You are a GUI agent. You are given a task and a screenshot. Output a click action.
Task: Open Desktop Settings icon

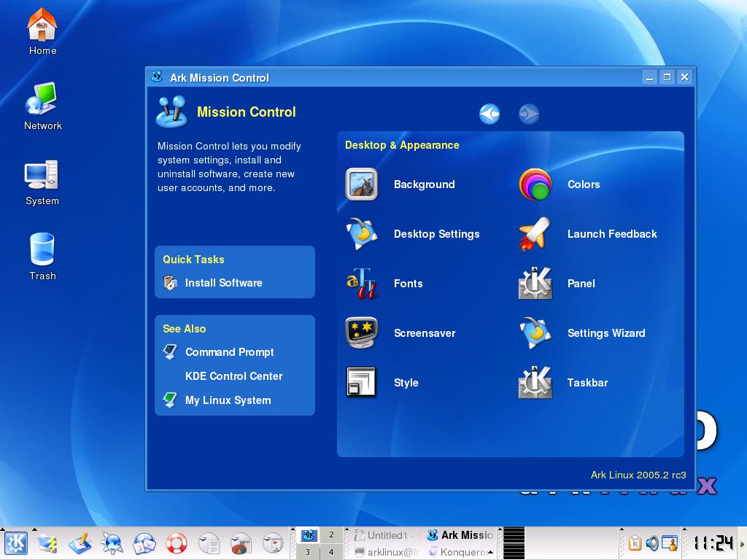pyautogui.click(x=362, y=234)
